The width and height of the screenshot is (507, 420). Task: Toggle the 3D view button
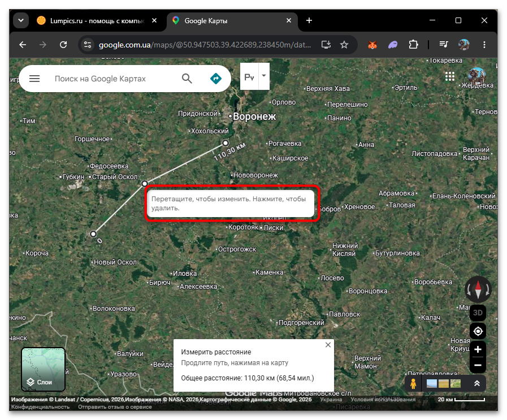coord(478,313)
